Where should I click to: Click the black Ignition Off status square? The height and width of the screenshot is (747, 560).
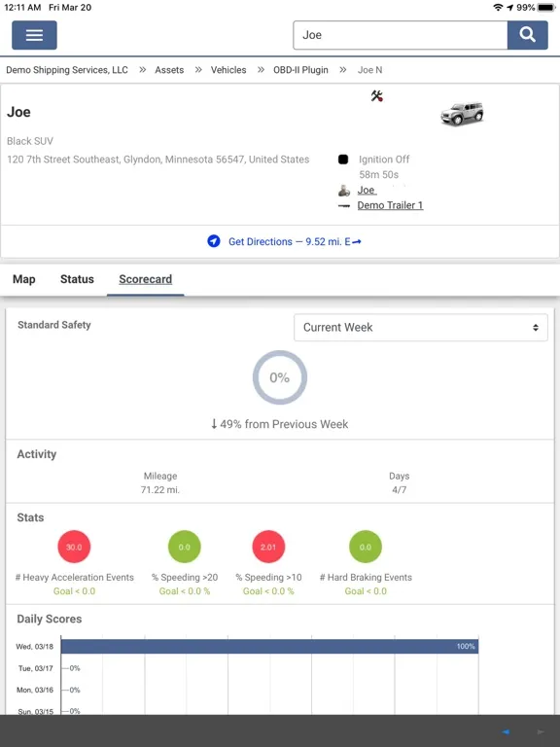click(343, 160)
